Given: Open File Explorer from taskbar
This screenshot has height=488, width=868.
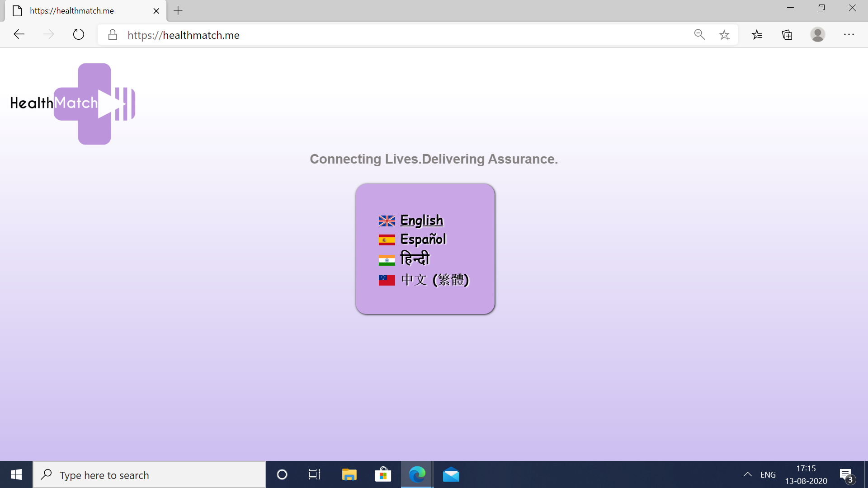Looking at the screenshot, I should click(x=349, y=474).
